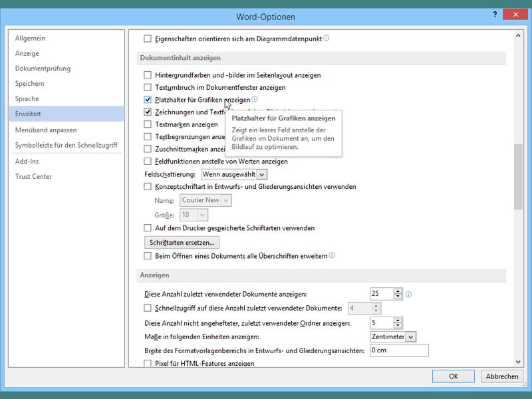Click the Dokumentinhalt anzeigen section header
Image resolution: width=532 pixels, height=399 pixels.
pos(321,58)
